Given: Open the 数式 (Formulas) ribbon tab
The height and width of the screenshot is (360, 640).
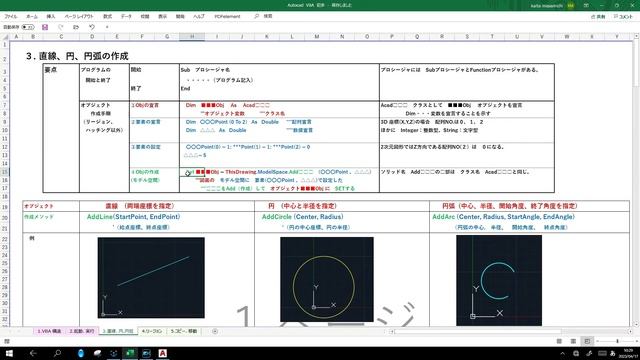Looking at the screenshot, I should [x=107, y=16].
